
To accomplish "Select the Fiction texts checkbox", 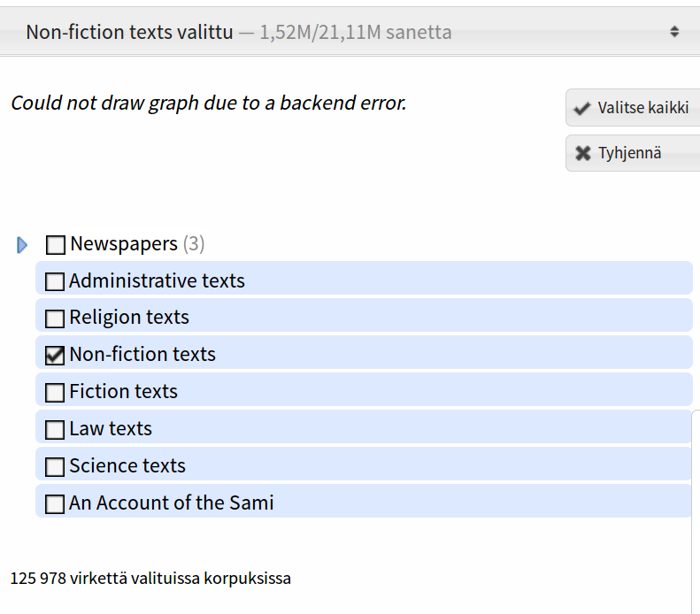I will pos(55,393).
